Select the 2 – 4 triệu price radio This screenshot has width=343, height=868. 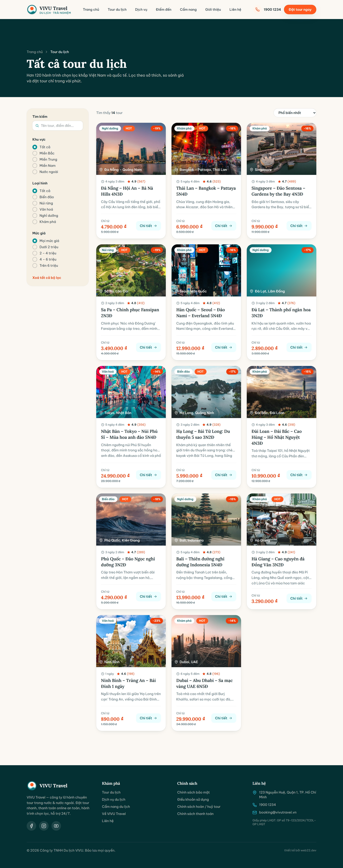tap(35, 253)
